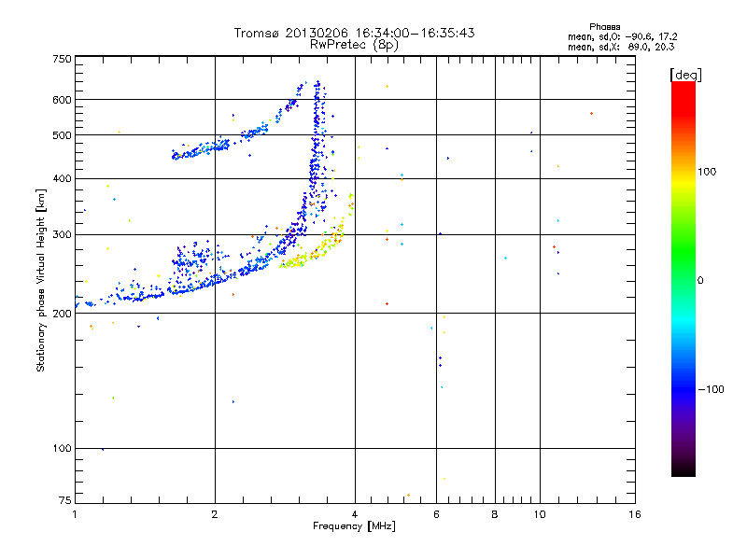Click the x-axis tick label '16'
747x560 pixels.
coord(635,514)
